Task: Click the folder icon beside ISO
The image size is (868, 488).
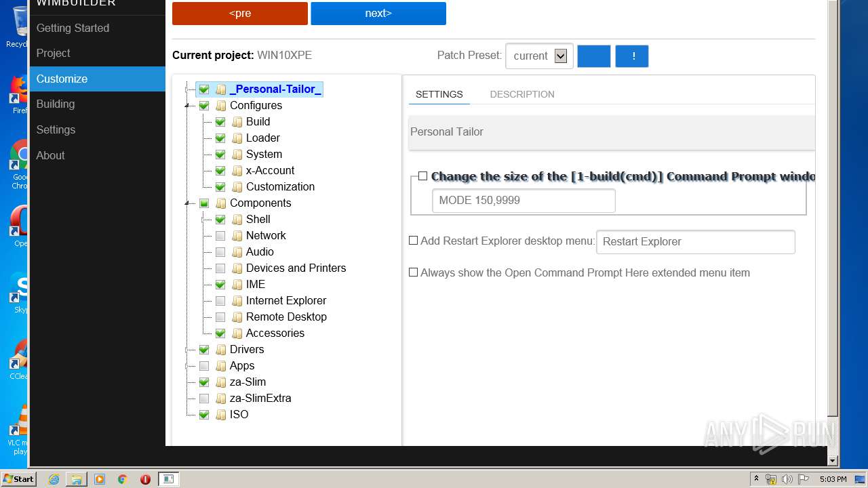Action: click(220, 415)
